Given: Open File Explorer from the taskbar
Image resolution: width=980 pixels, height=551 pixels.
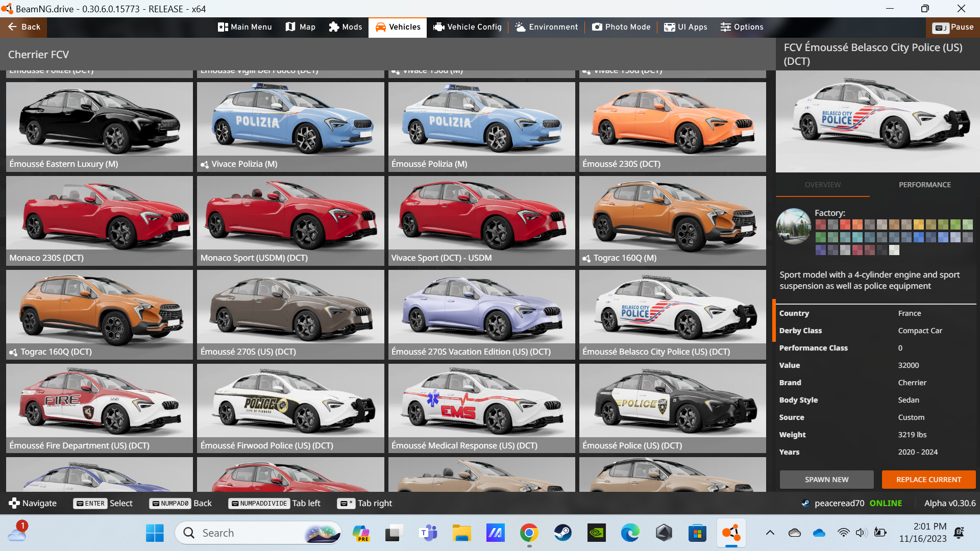Looking at the screenshot, I should (462, 533).
